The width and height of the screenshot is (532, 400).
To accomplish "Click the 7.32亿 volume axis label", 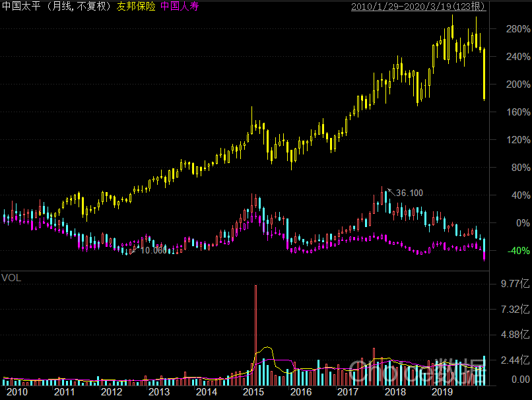I will (x=515, y=309).
